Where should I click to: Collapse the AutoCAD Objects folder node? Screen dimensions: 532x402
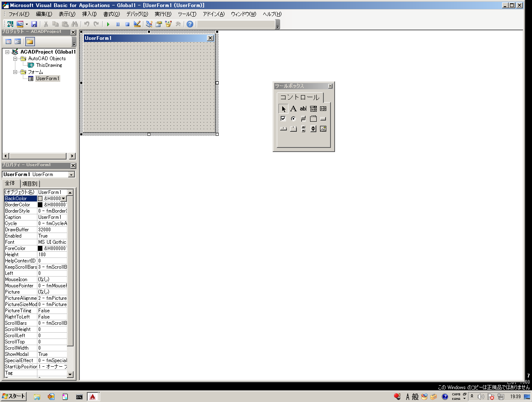tap(15, 59)
